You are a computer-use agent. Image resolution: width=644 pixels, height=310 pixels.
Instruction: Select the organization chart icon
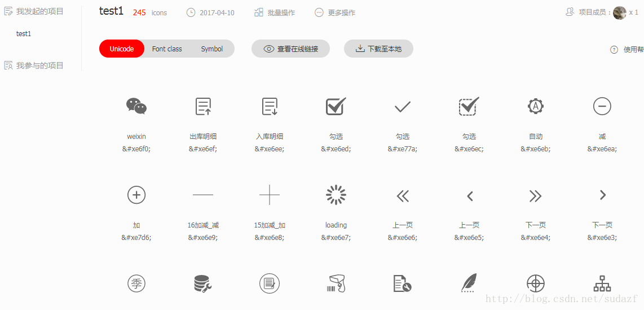coord(602,283)
